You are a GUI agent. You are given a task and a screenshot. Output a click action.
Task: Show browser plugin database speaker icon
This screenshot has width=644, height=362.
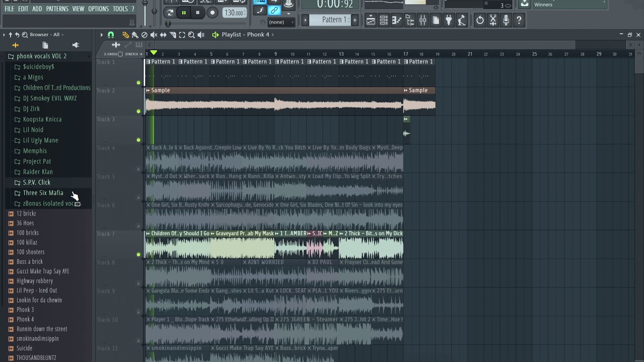tap(75, 45)
